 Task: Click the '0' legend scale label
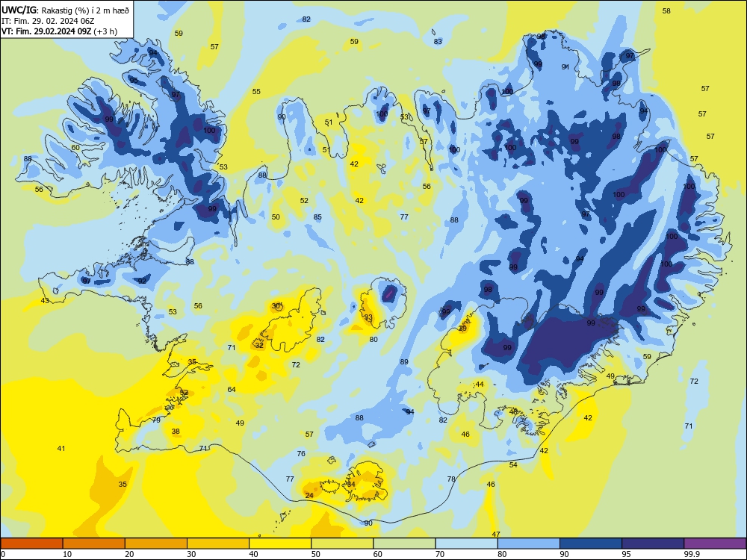tap(3, 554)
